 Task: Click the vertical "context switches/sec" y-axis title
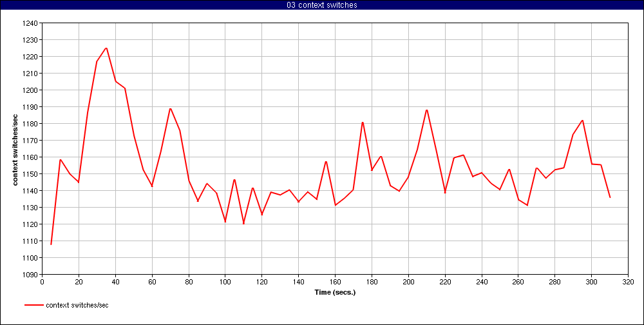(x=15, y=149)
